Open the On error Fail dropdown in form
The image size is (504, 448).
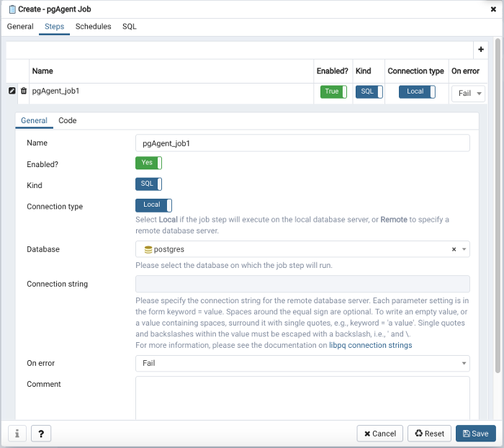click(302, 364)
